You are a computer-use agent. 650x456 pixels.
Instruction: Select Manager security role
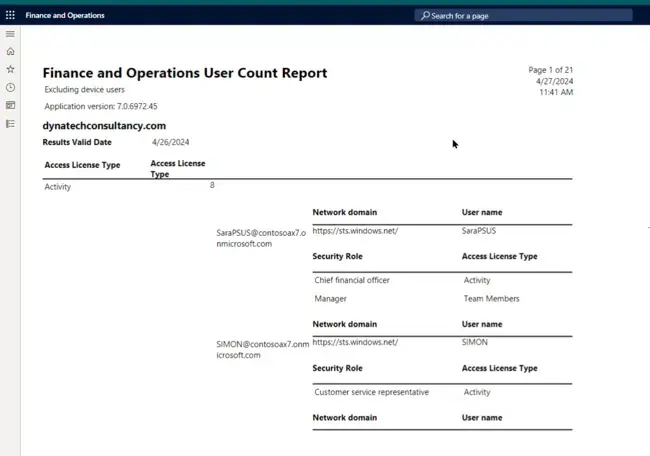(330, 299)
